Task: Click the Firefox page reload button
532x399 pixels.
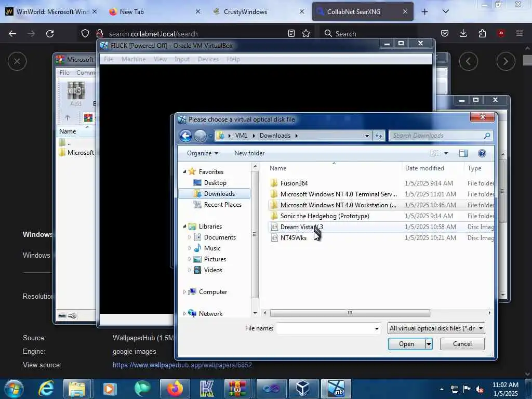Action: (50, 34)
